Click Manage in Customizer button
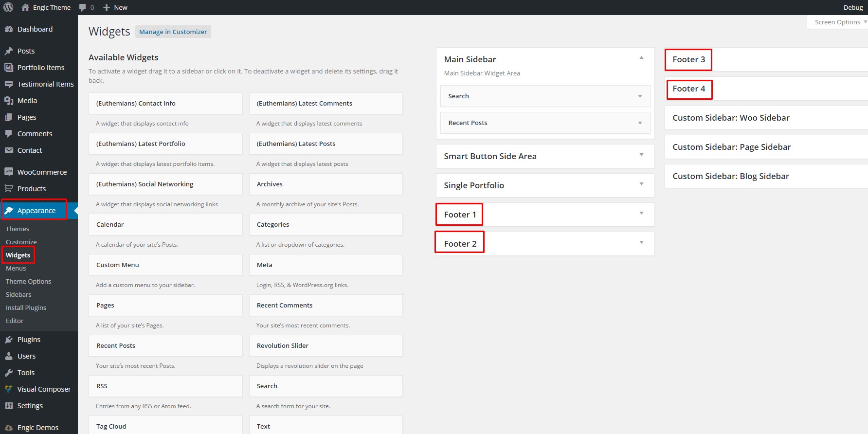Viewport: 868px width, 434px height. pyautogui.click(x=173, y=32)
